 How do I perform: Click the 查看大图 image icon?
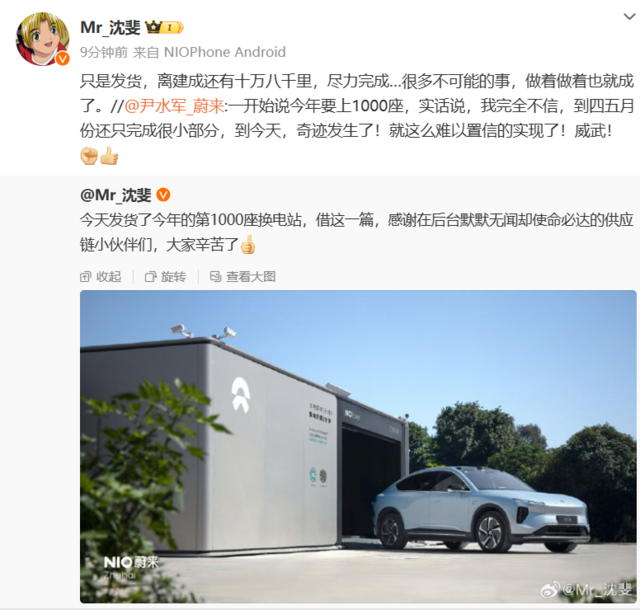point(216,276)
